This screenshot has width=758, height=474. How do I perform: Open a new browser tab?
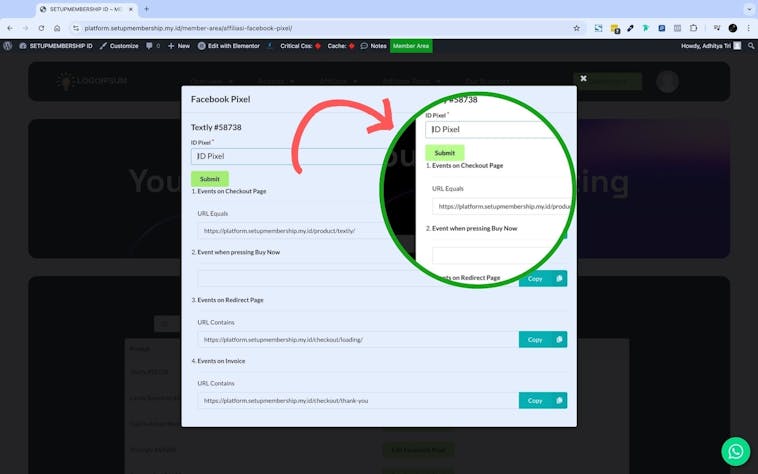point(146,9)
